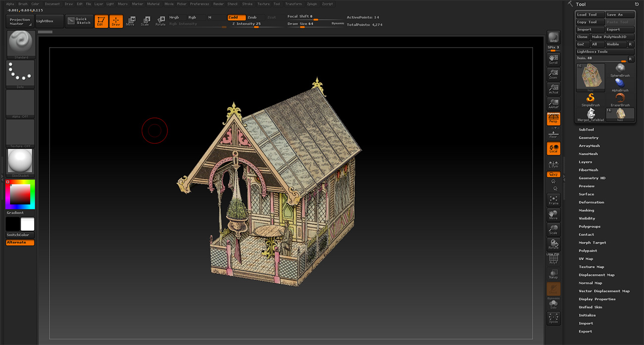This screenshot has width=644, height=345.
Task: Expand the ArrayMesh section
Action: [589, 146]
